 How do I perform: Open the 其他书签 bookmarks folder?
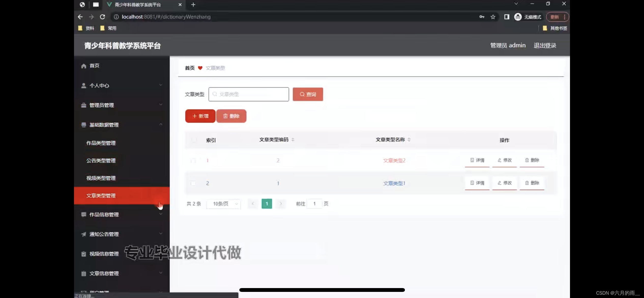(555, 28)
